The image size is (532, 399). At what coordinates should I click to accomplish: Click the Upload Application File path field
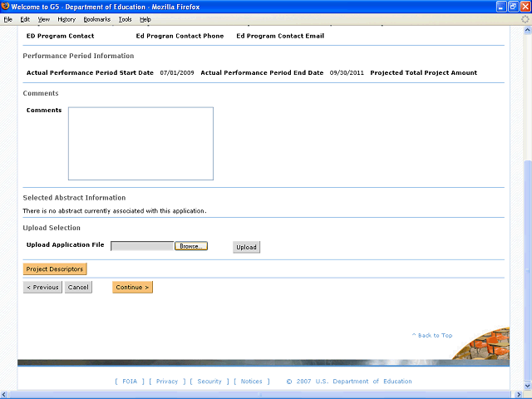tap(142, 246)
